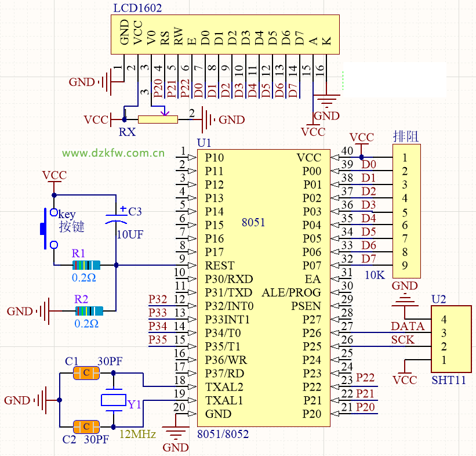Image resolution: width=476 pixels, height=456 pixels.
Task: Click the SCK net label
Action: [402, 340]
